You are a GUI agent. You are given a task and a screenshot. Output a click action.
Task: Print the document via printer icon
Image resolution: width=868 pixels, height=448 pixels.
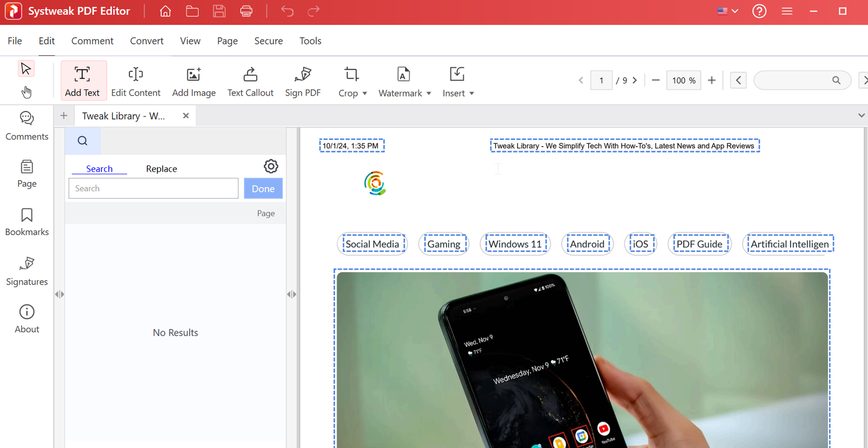246,11
